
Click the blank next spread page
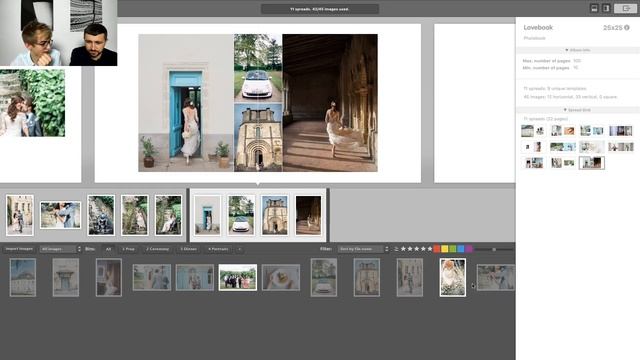tap(474, 103)
